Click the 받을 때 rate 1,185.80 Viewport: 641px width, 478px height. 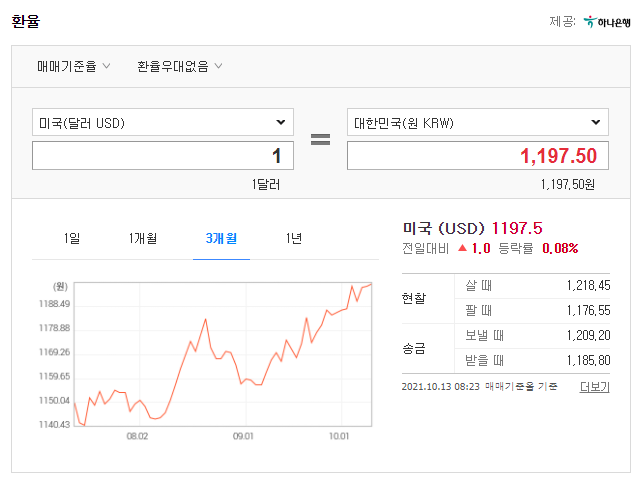pos(588,360)
